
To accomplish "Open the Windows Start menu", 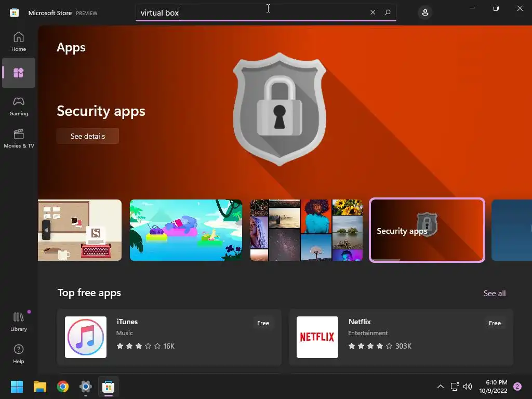I will (x=17, y=387).
